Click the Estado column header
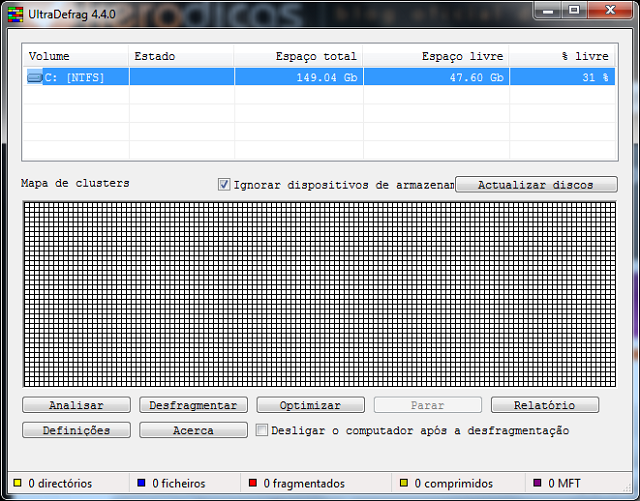 coord(182,56)
